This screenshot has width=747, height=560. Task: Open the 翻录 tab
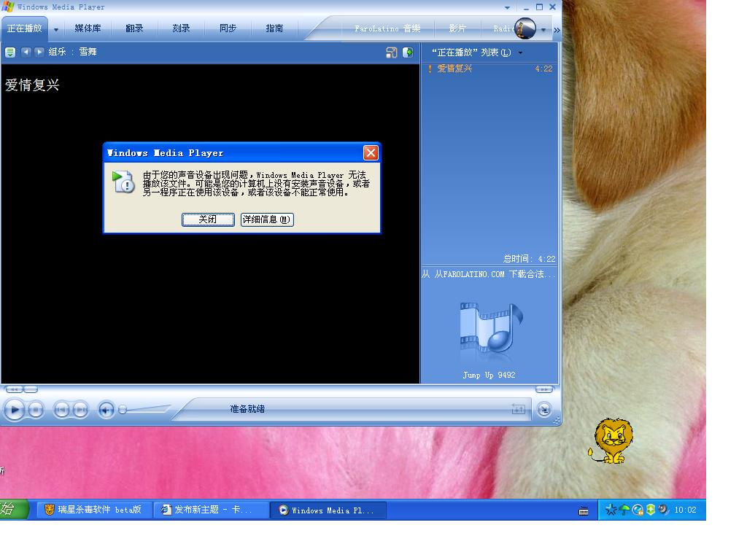click(x=134, y=28)
